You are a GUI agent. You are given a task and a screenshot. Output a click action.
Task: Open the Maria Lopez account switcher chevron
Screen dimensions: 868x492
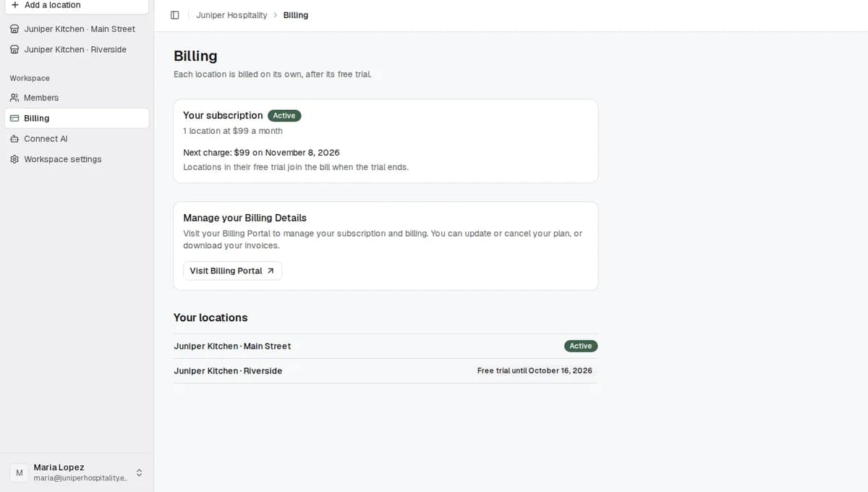[x=139, y=472]
